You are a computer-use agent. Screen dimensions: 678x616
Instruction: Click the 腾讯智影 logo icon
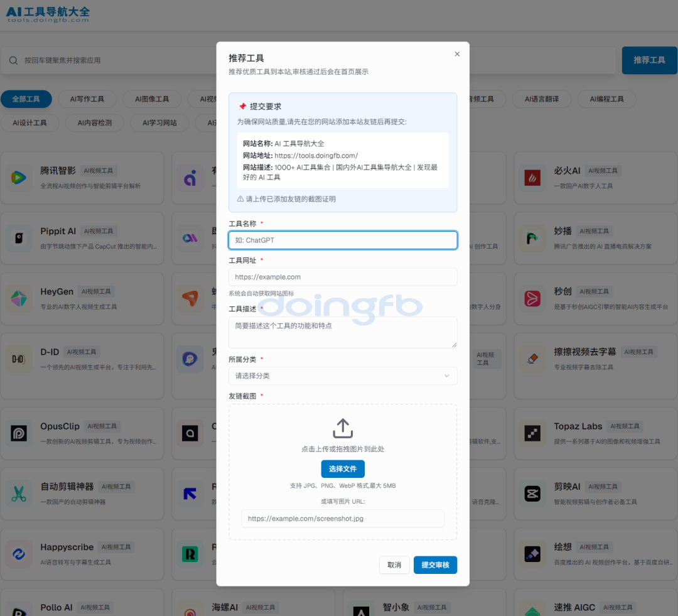coord(19,178)
